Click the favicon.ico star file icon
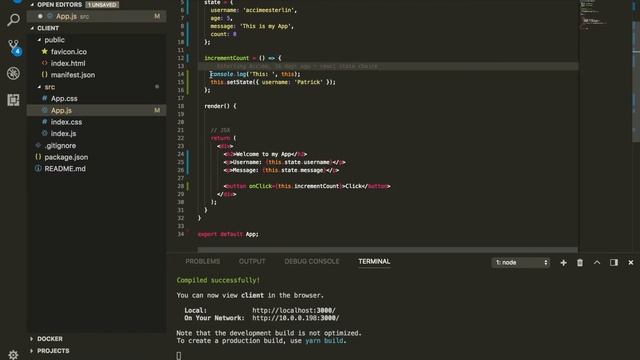Screen dimensions: 640x360 44,51
